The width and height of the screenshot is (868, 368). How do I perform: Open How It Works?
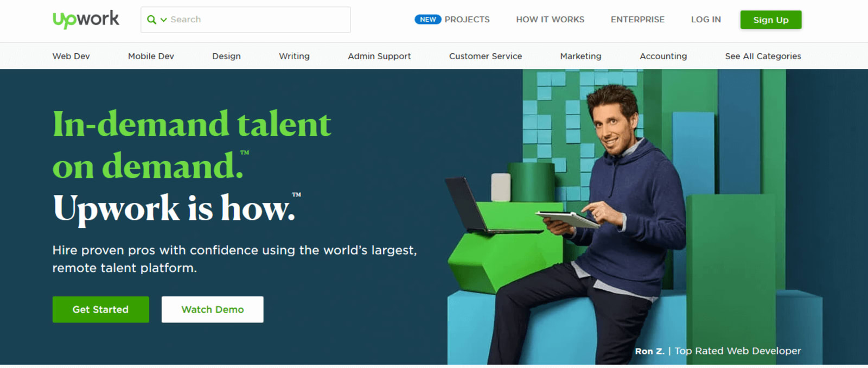click(550, 20)
